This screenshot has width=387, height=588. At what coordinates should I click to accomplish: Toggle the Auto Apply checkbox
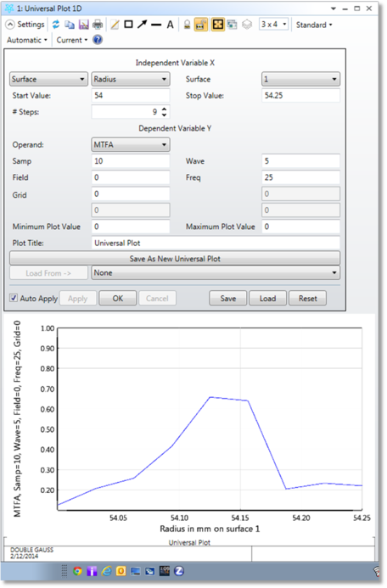pos(14,298)
